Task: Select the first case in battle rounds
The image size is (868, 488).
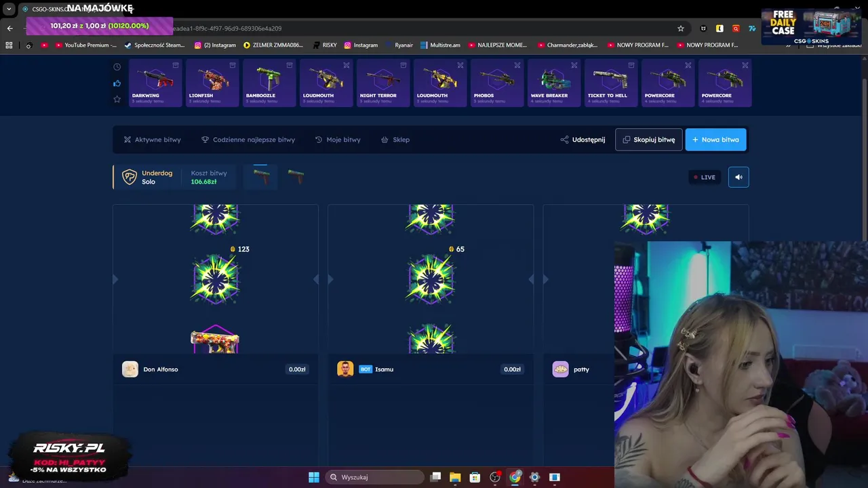Action: click(x=261, y=177)
